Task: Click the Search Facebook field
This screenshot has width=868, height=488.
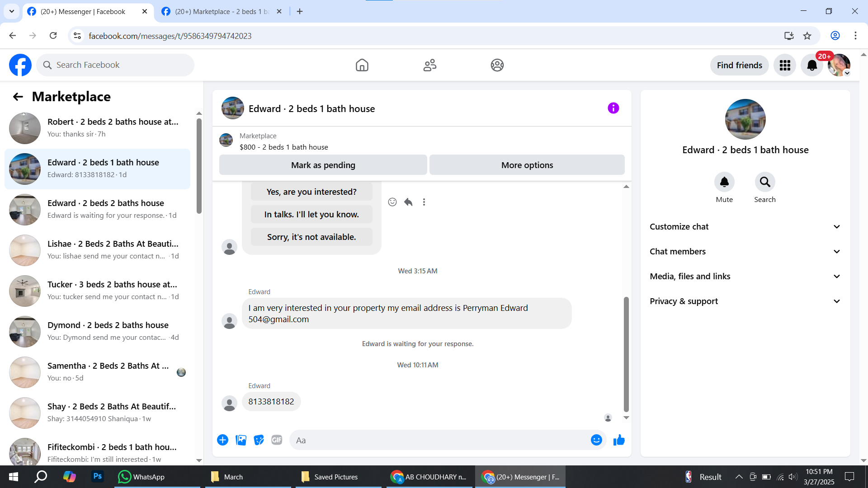Action: (x=115, y=65)
